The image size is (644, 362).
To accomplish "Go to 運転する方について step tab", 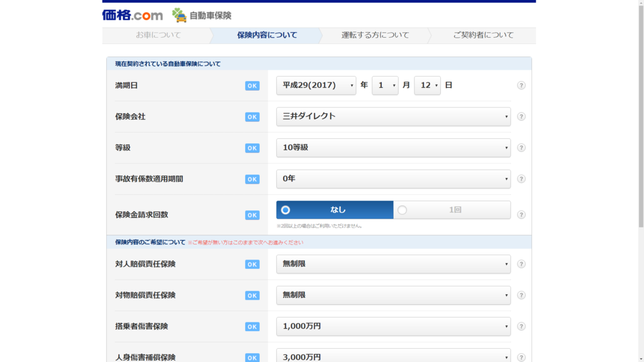I will (x=375, y=35).
